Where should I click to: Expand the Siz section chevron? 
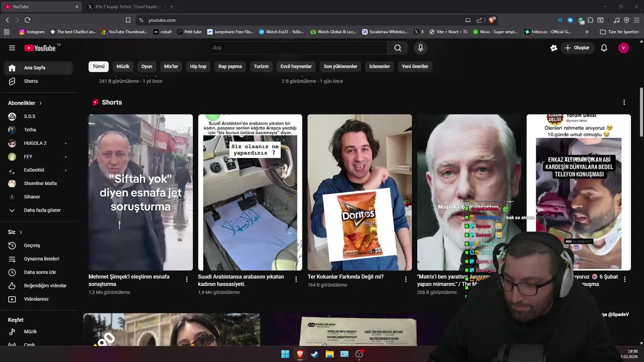tap(21, 232)
